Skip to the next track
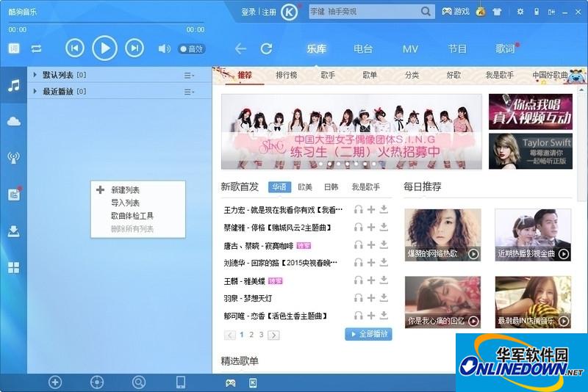 click(x=134, y=48)
